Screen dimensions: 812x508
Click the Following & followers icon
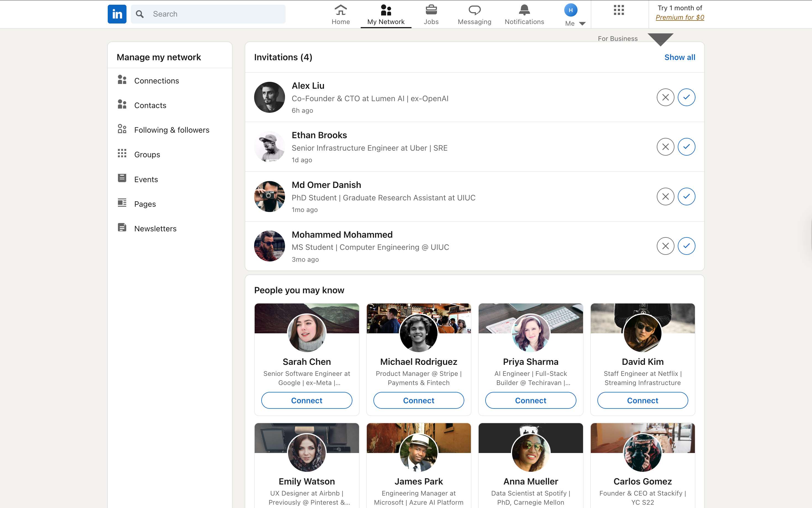coord(122,129)
